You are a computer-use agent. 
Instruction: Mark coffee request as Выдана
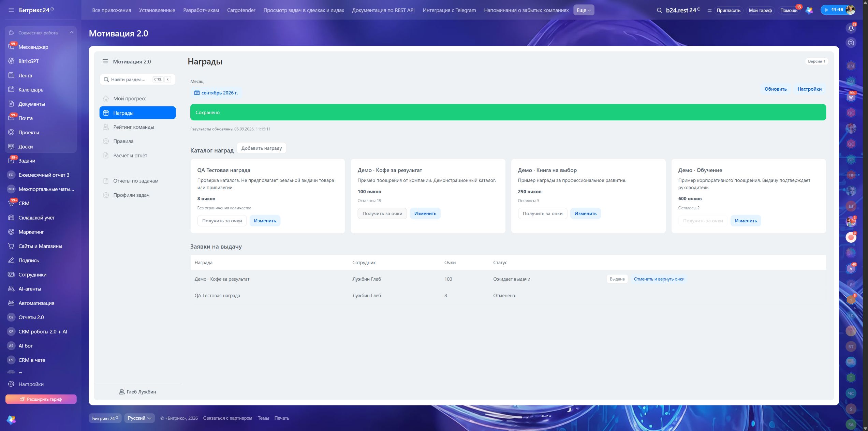coord(617,279)
